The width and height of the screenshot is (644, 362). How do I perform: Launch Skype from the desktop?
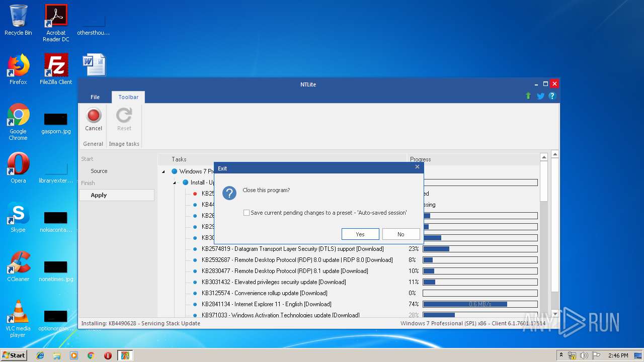click(18, 217)
